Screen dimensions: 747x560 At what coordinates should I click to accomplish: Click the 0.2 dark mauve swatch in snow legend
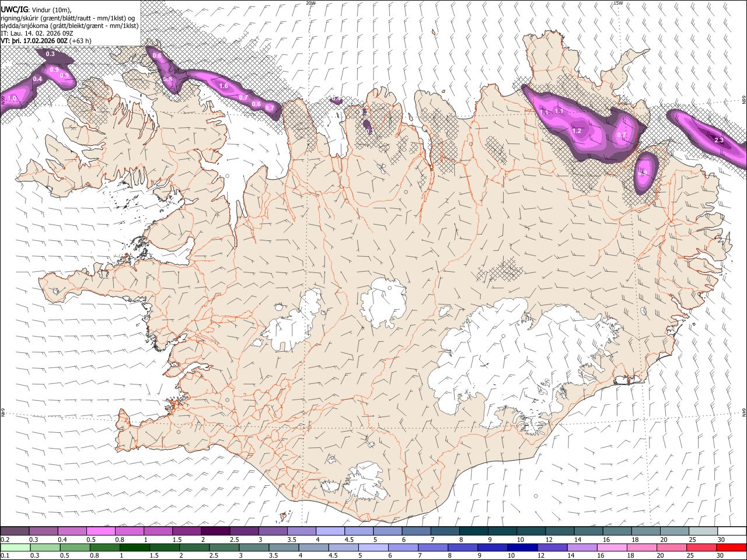click(15, 531)
